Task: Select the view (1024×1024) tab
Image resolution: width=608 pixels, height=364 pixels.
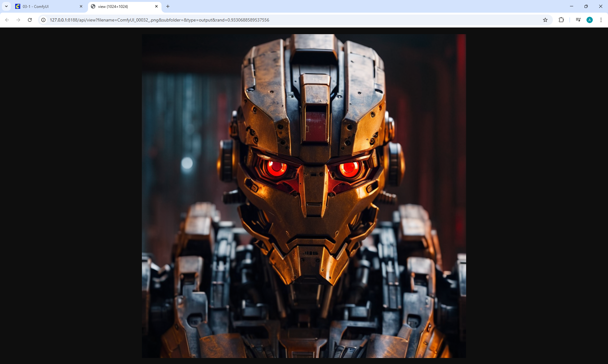Action: coord(120,6)
